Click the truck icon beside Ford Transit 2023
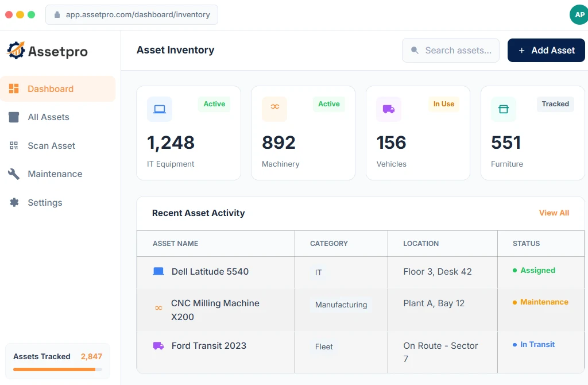This screenshot has height=385, width=588. click(158, 346)
